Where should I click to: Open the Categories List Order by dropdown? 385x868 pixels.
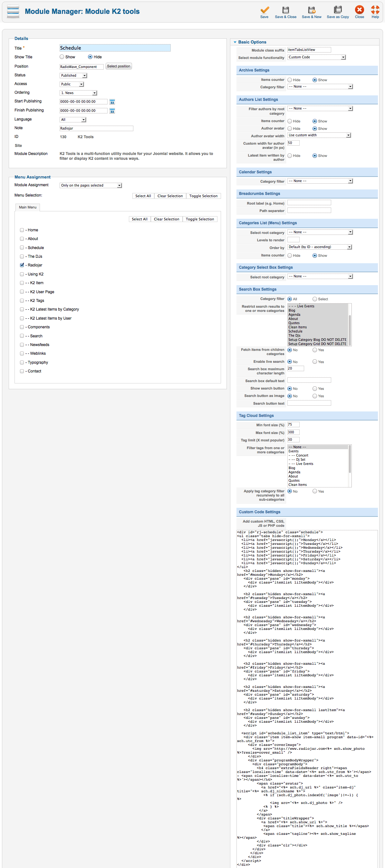[320, 247]
